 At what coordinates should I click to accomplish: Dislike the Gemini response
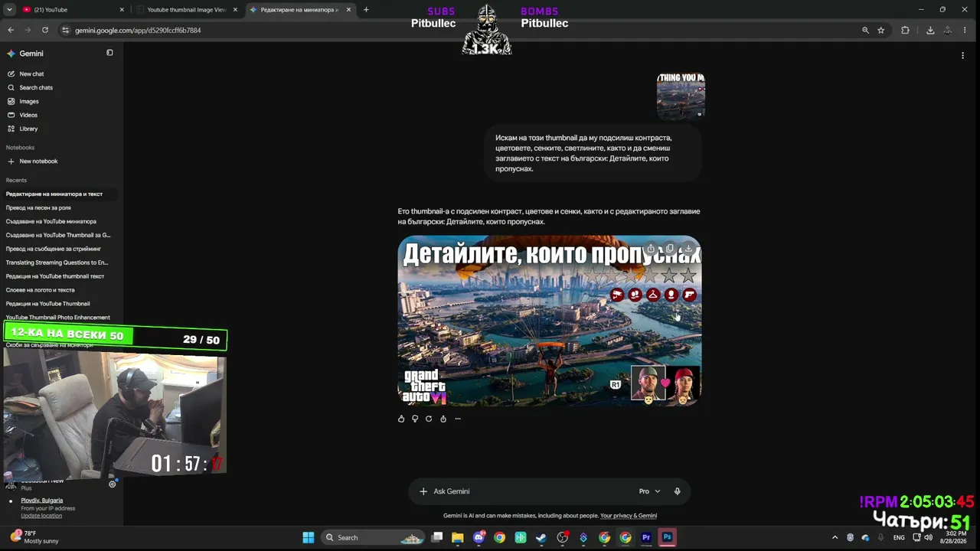(x=415, y=419)
